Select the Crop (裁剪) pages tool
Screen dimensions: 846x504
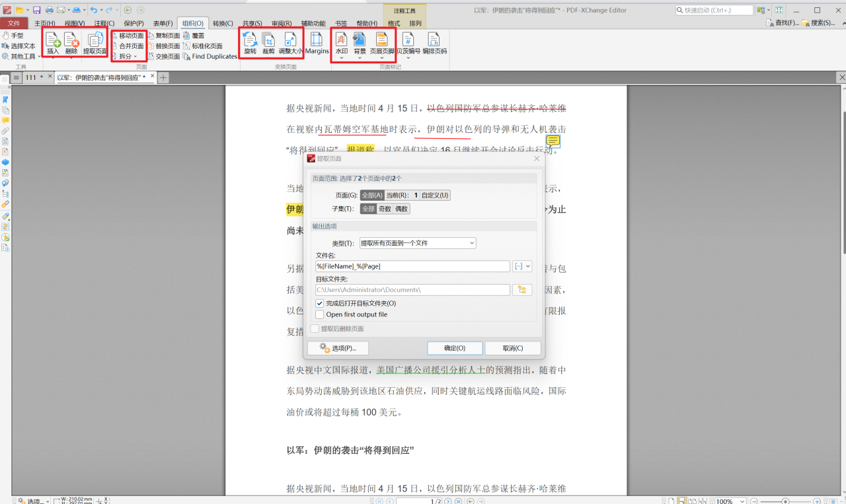(268, 43)
